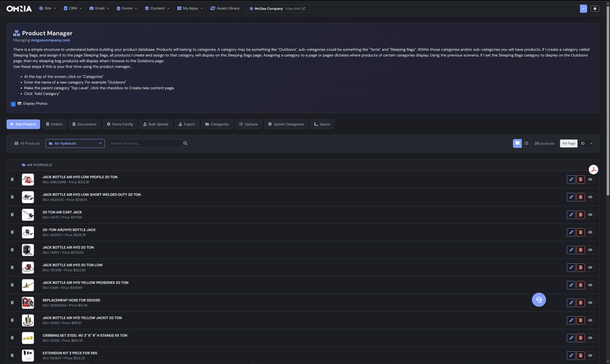This screenshot has height=364, width=610.
Task: Edit the JACK BOTTLE AIR HYD LOW PROFILE 20 TON product
Action: 571,179
